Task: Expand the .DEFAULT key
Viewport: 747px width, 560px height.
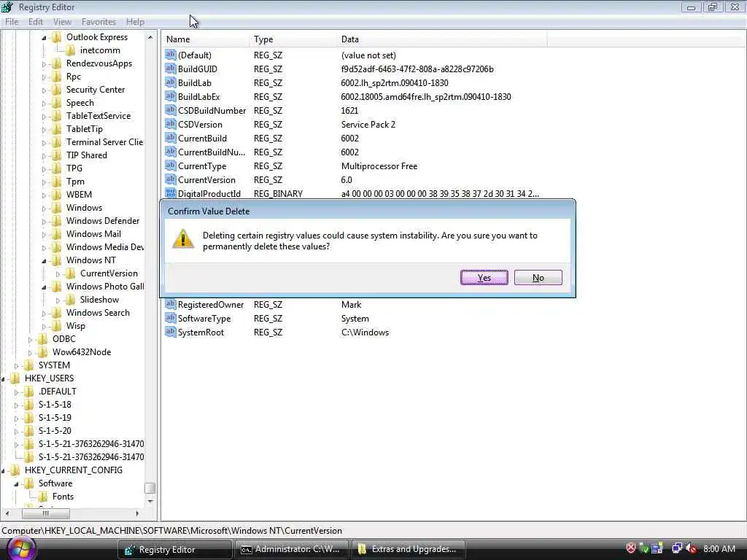Action: [16, 392]
